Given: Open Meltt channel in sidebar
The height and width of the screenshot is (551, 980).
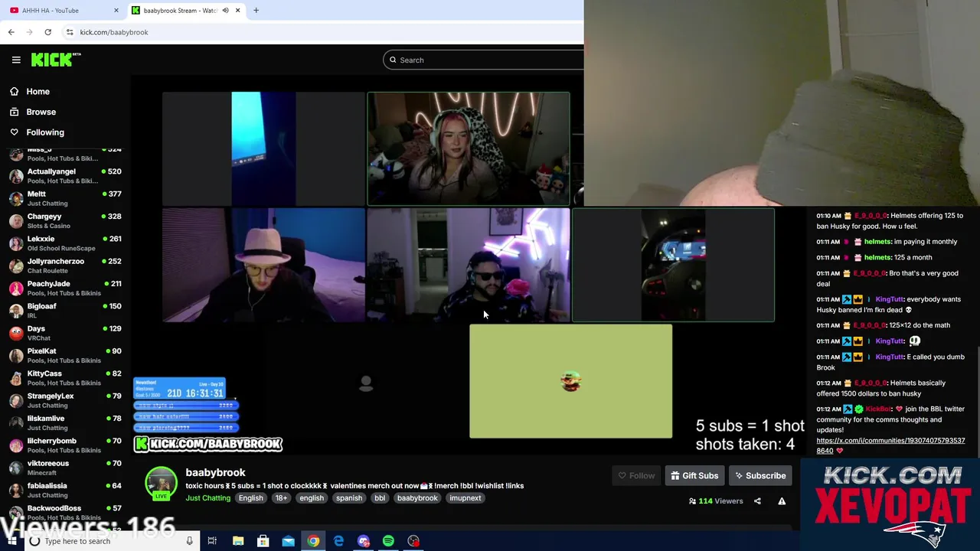Looking at the screenshot, I should point(65,198).
